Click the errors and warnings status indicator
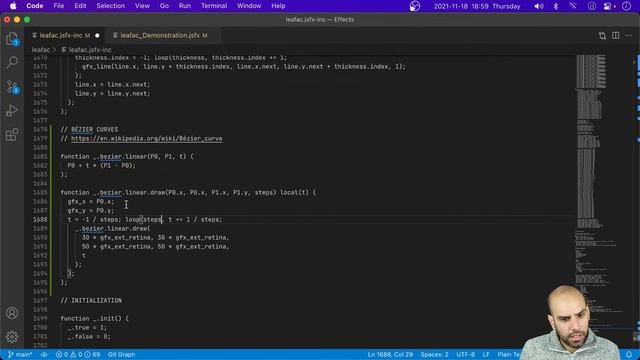Image resolution: width=640 pixels, height=360 pixels. point(78,354)
